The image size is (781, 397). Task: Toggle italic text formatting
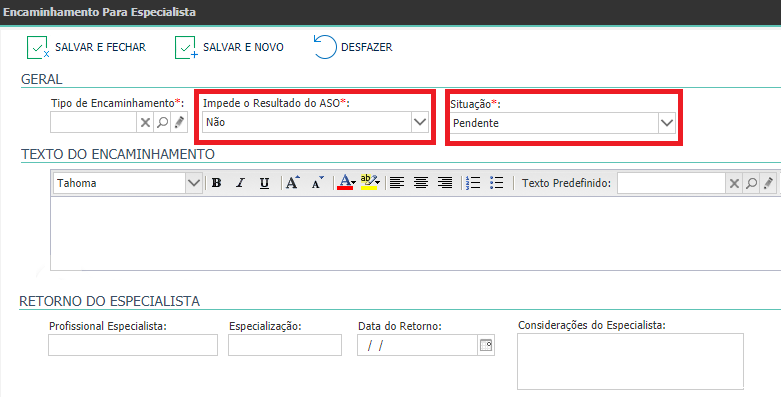(x=240, y=183)
